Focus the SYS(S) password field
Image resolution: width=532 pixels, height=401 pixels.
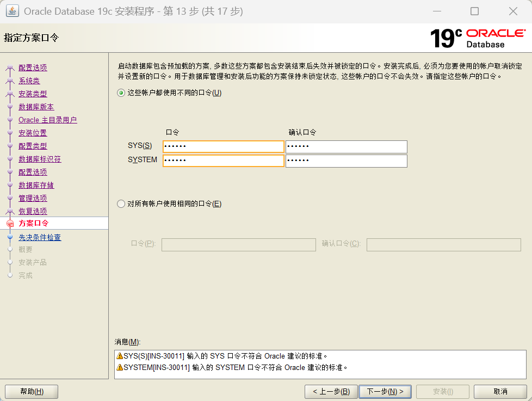pos(223,146)
